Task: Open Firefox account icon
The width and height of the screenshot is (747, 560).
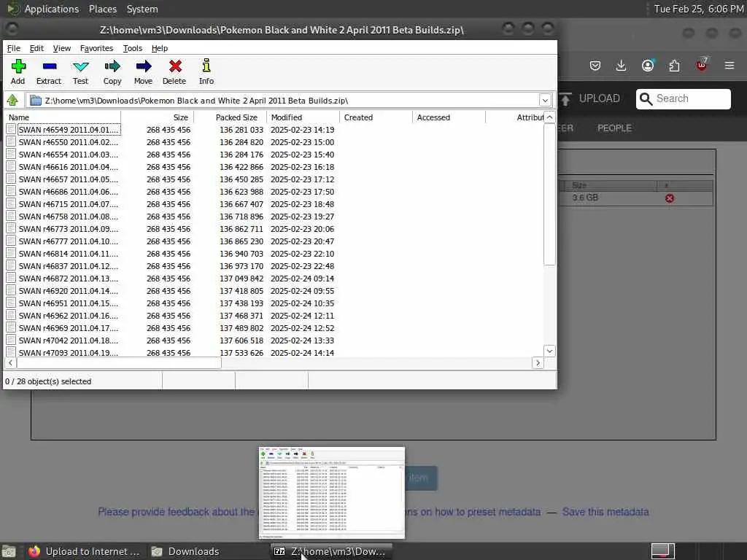Action: point(648,65)
